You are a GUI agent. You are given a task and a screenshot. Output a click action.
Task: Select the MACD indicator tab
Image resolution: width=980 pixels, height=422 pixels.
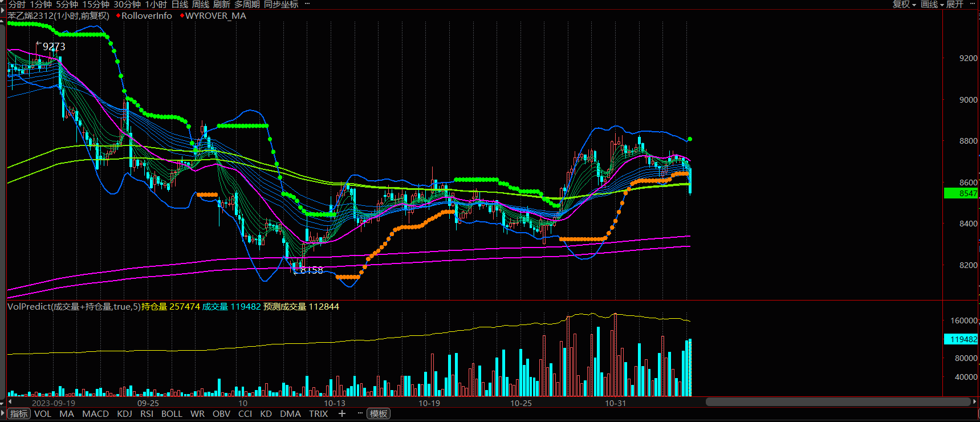(95, 414)
